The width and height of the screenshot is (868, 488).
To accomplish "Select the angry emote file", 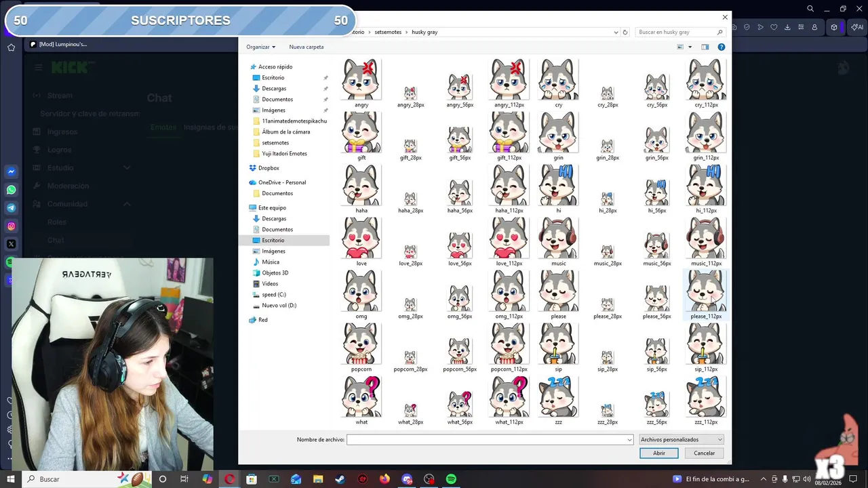I will pyautogui.click(x=361, y=83).
